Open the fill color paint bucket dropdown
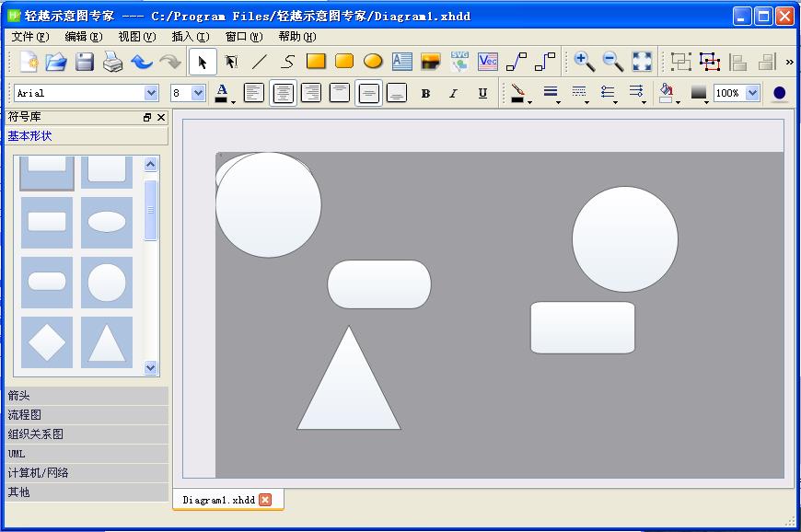 [678, 102]
